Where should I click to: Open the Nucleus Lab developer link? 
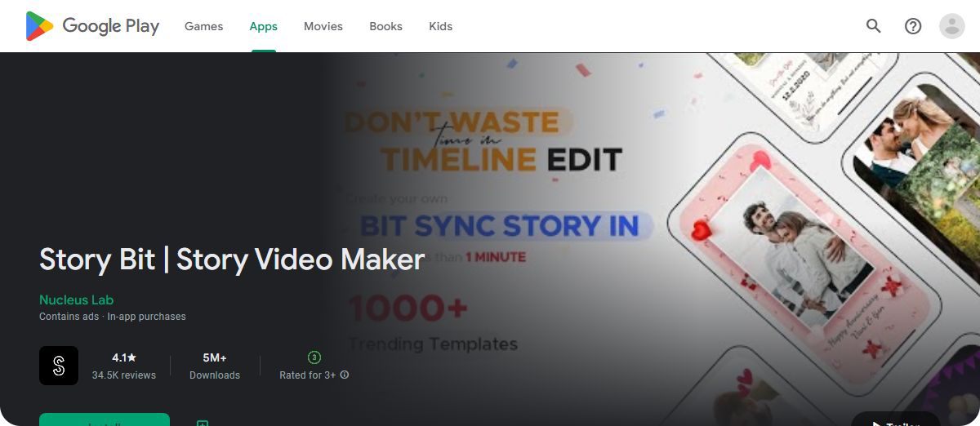coord(76,300)
